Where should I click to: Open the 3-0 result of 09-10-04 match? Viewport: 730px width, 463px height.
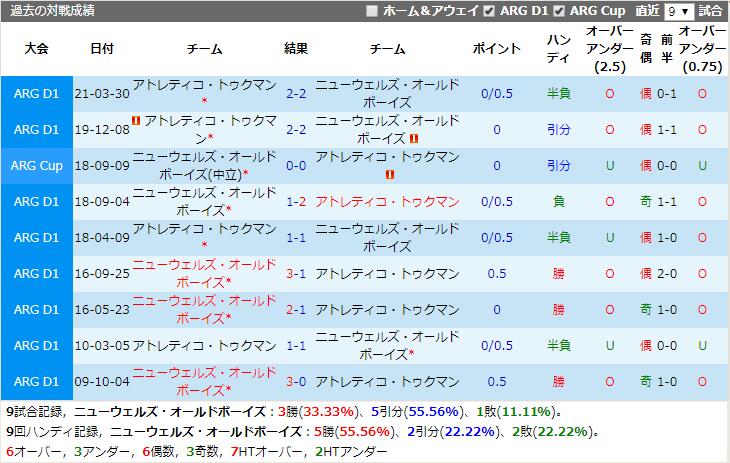tap(296, 381)
